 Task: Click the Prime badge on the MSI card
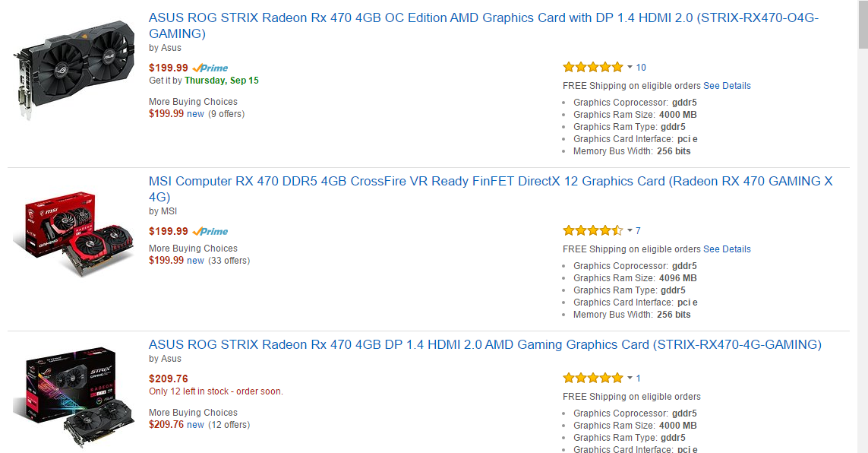210,232
